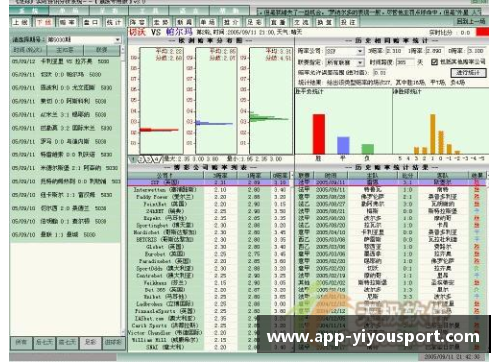Viewport: 500px width, 362px height.
Task: Select the 05/09/12 match row at list top
Action: coord(65,61)
